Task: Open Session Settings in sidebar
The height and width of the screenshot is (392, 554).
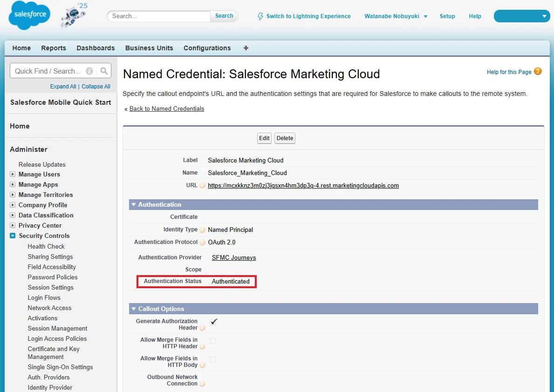Action: pos(50,287)
